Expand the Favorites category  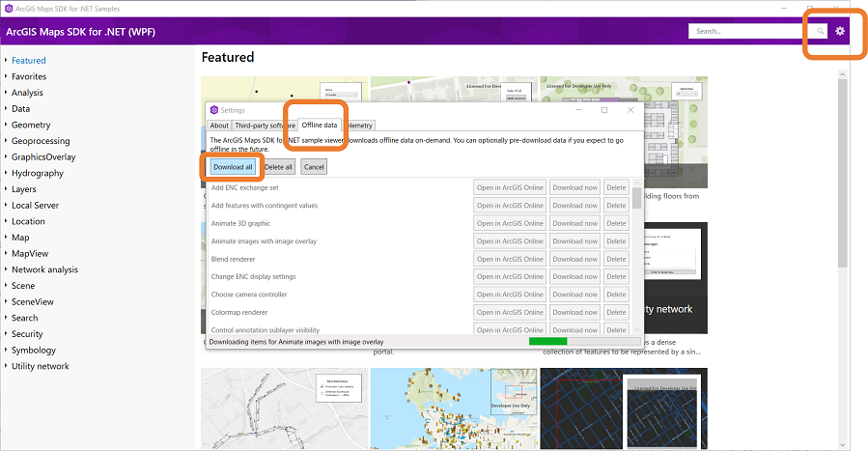coord(6,76)
